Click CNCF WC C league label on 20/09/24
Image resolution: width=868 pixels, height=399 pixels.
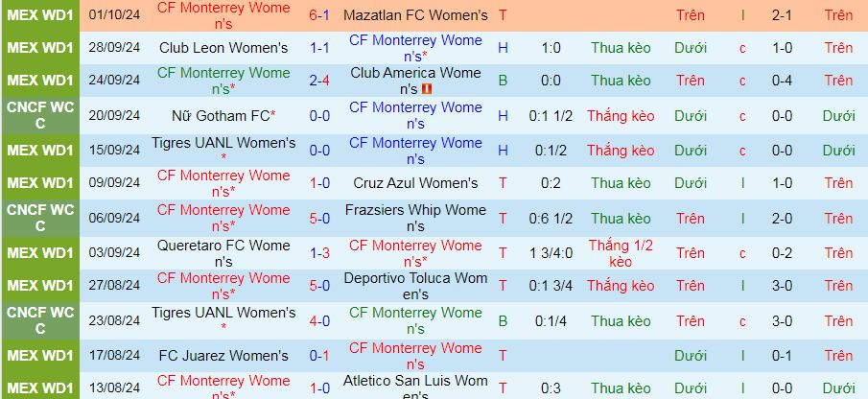(x=40, y=116)
